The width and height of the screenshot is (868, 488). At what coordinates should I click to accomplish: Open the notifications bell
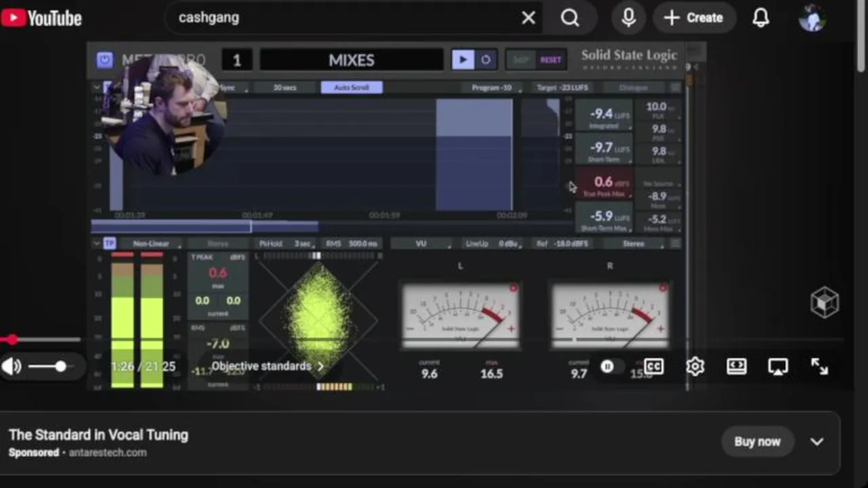tap(761, 18)
